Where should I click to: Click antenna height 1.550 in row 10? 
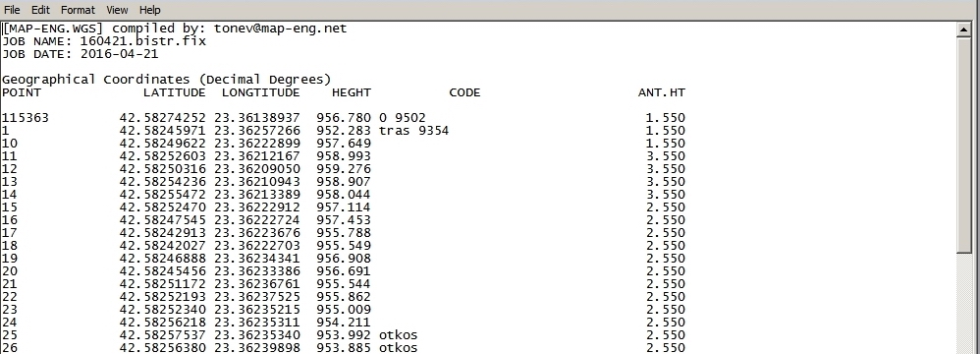666,144
